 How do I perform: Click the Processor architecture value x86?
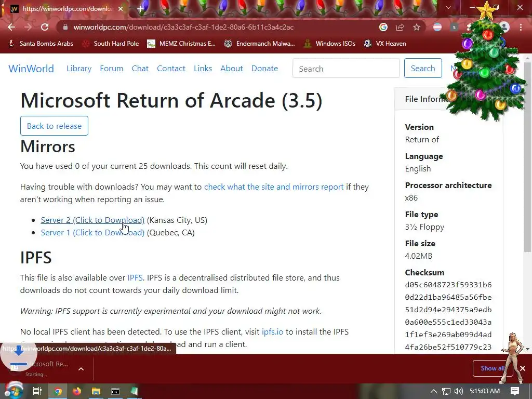[411, 198]
